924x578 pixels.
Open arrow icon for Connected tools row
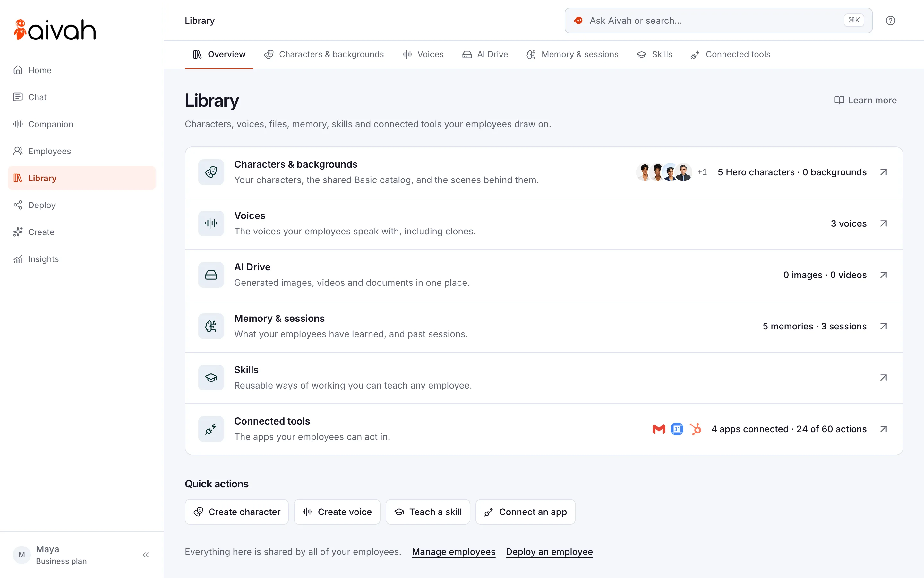point(883,429)
